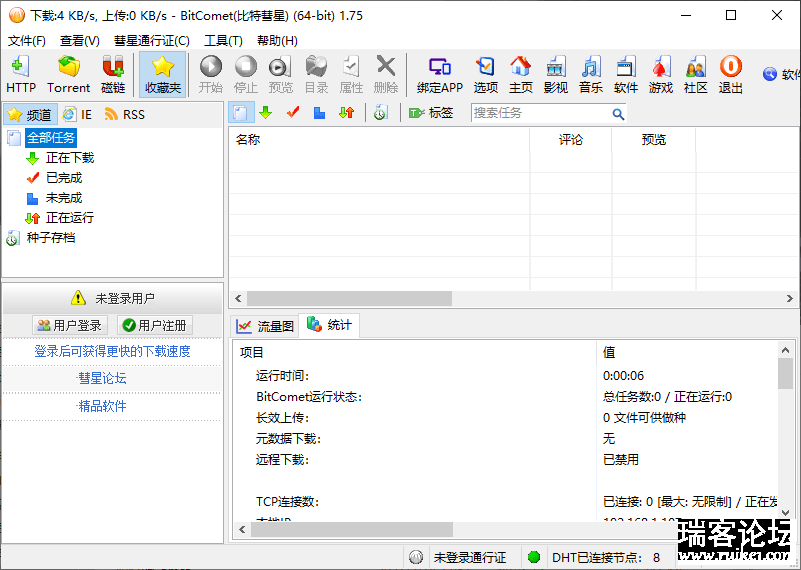
Task: Click the green DHT status indicator
Action: 534,557
